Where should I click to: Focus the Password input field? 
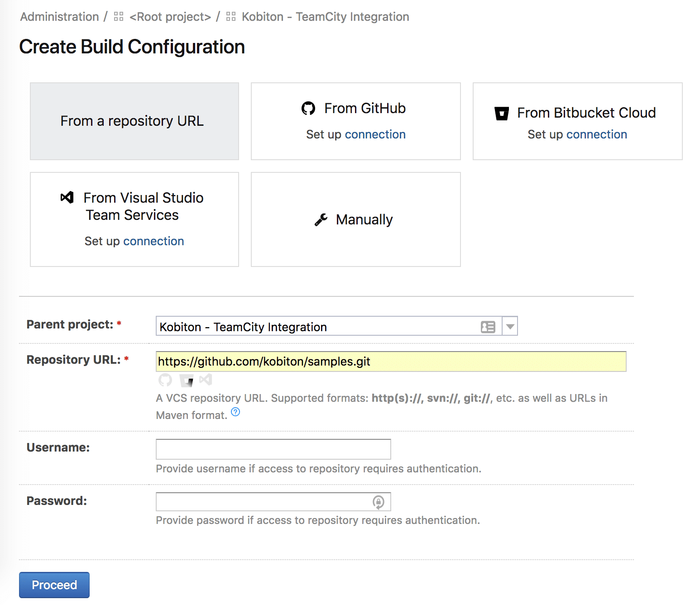(273, 502)
